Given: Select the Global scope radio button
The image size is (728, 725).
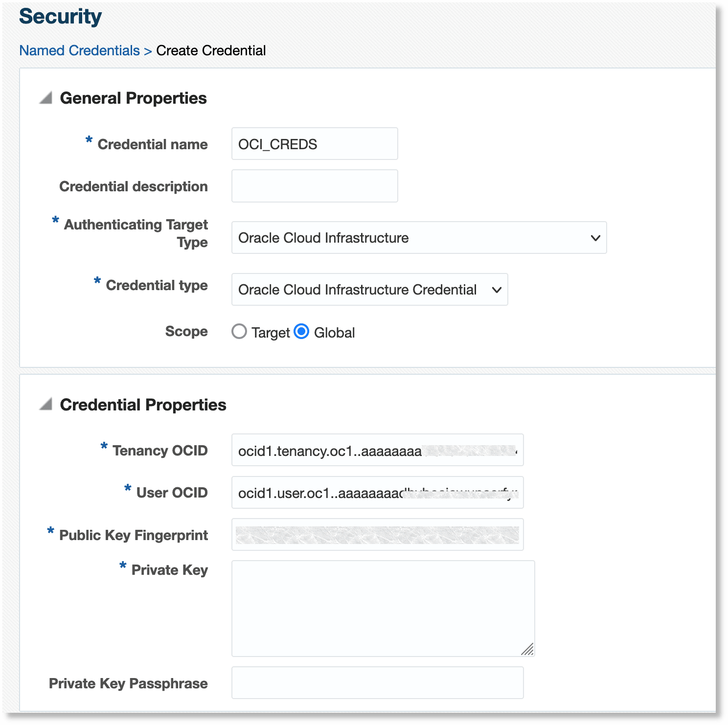Looking at the screenshot, I should [x=302, y=332].
